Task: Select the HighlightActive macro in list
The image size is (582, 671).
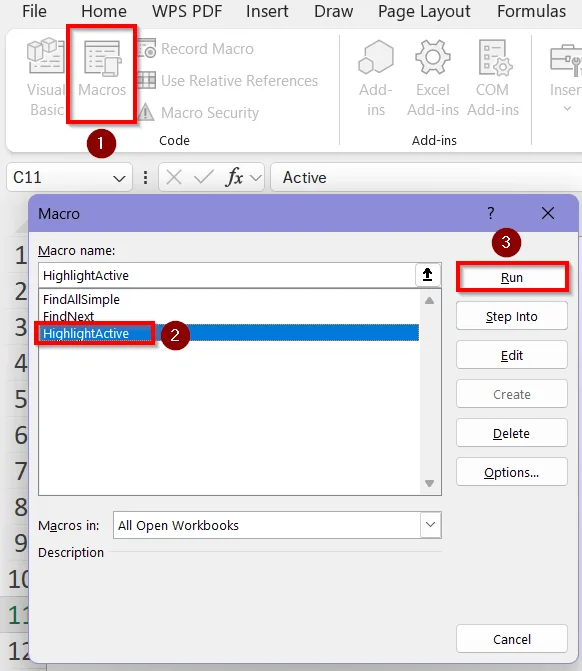Action: pyautogui.click(x=229, y=333)
